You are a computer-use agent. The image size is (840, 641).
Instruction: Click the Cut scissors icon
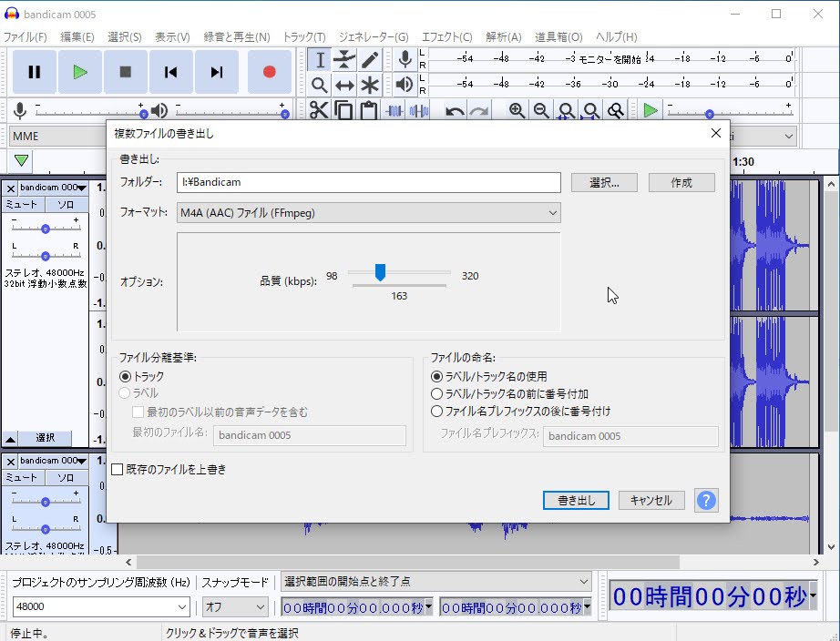(319, 111)
